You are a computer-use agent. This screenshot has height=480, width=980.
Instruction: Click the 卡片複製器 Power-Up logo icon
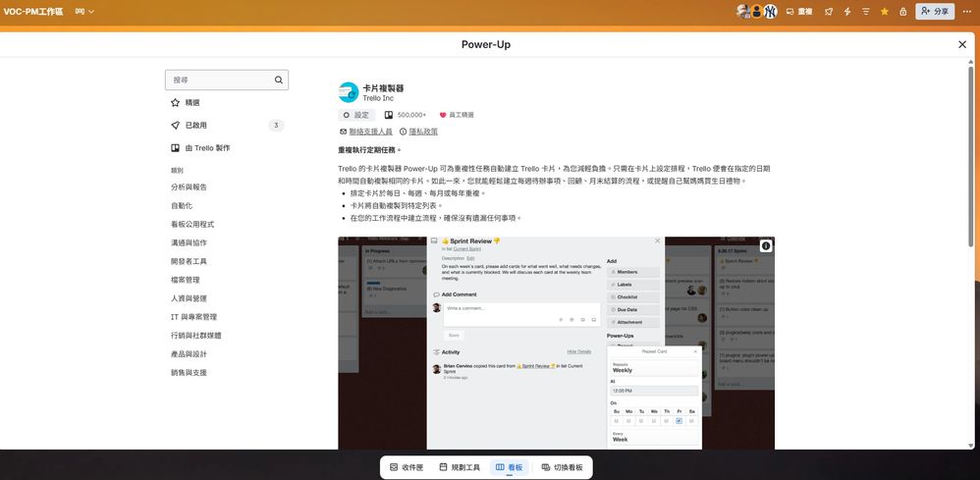(349, 92)
